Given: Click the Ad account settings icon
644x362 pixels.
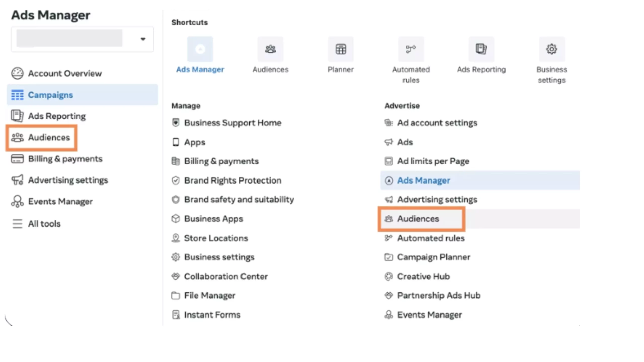Looking at the screenshot, I should pos(389,123).
